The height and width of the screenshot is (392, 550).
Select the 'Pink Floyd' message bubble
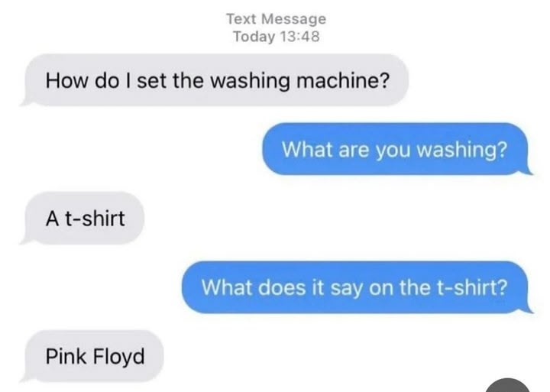pos(92,356)
